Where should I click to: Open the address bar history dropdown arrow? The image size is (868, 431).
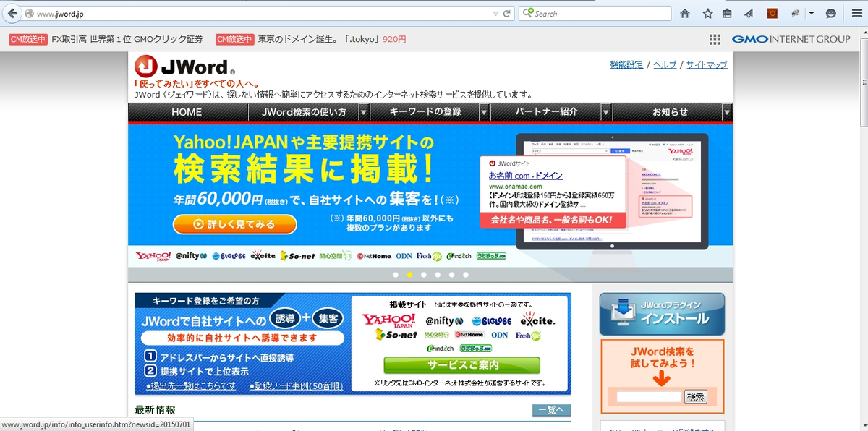coord(495,13)
